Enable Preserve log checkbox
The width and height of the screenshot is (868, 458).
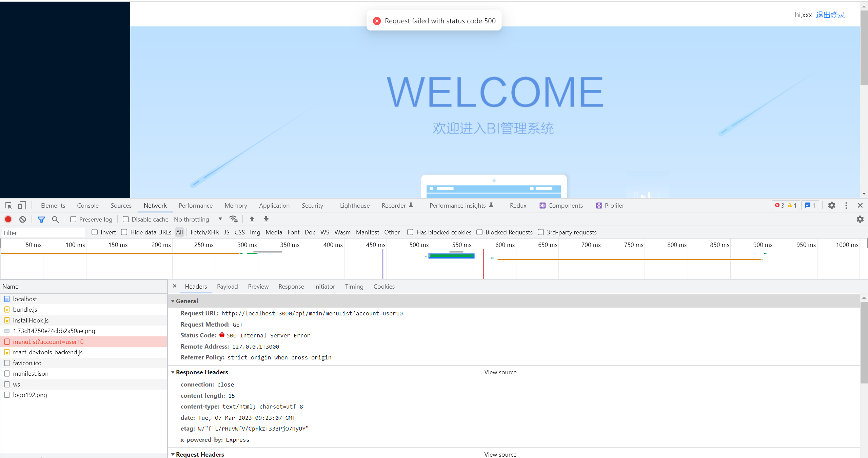coord(73,219)
